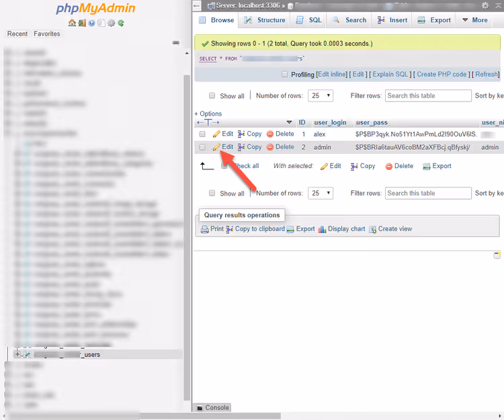Click the Home icon under the phpMyAdmin logo

[72, 23]
